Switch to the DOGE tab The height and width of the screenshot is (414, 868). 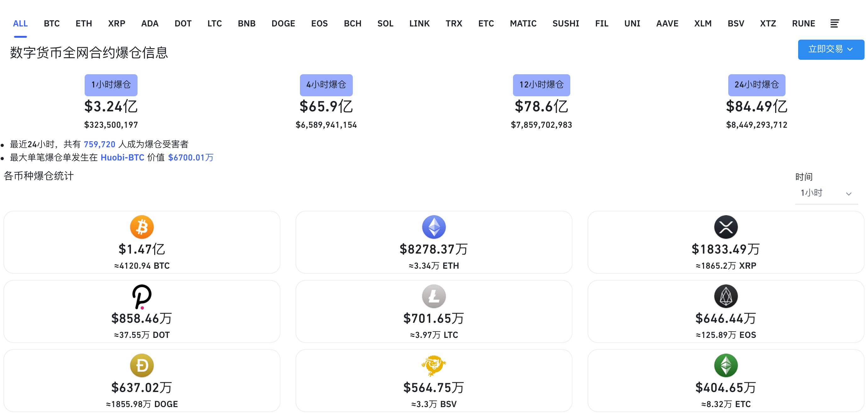[283, 24]
